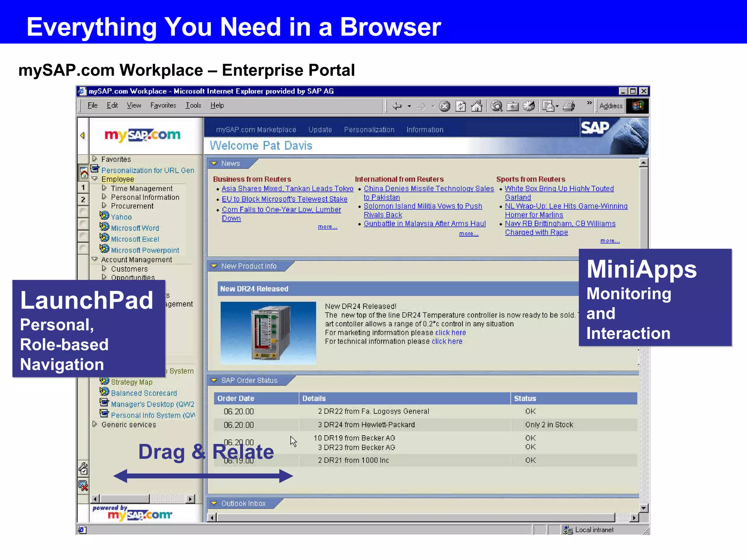
Task: Click the status bar page icon
Action: point(82,530)
